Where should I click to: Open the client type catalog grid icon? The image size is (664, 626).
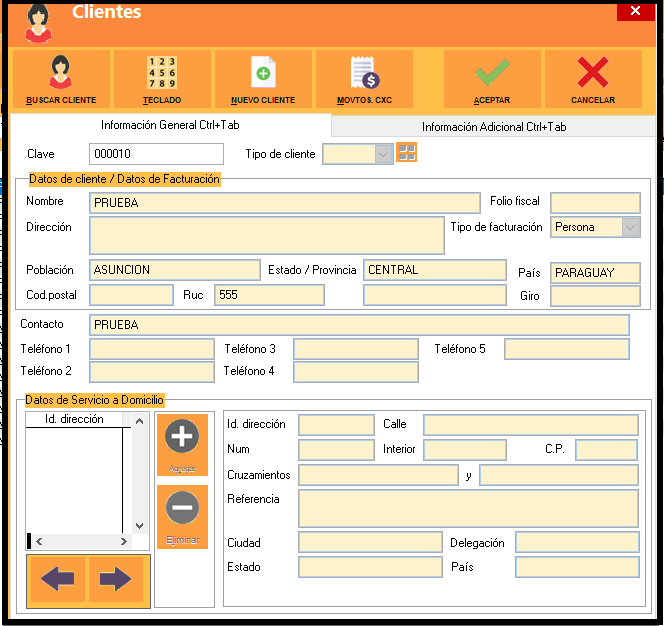[407, 152]
